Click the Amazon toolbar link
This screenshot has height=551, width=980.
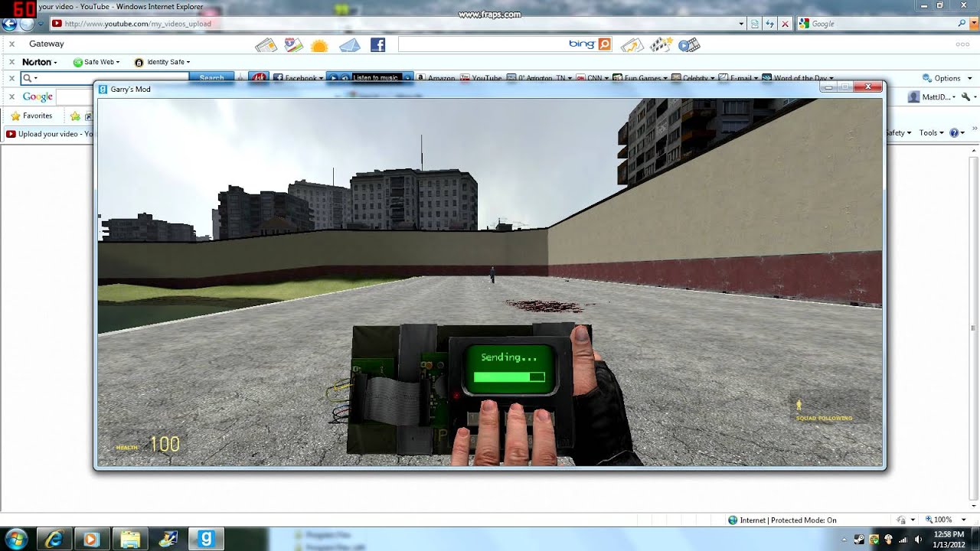tap(436, 77)
